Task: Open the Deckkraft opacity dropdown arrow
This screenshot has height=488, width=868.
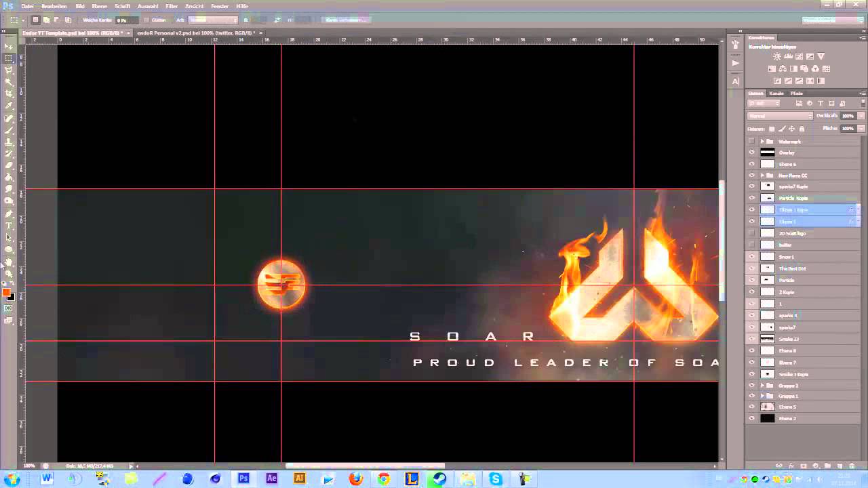Action: (861, 116)
